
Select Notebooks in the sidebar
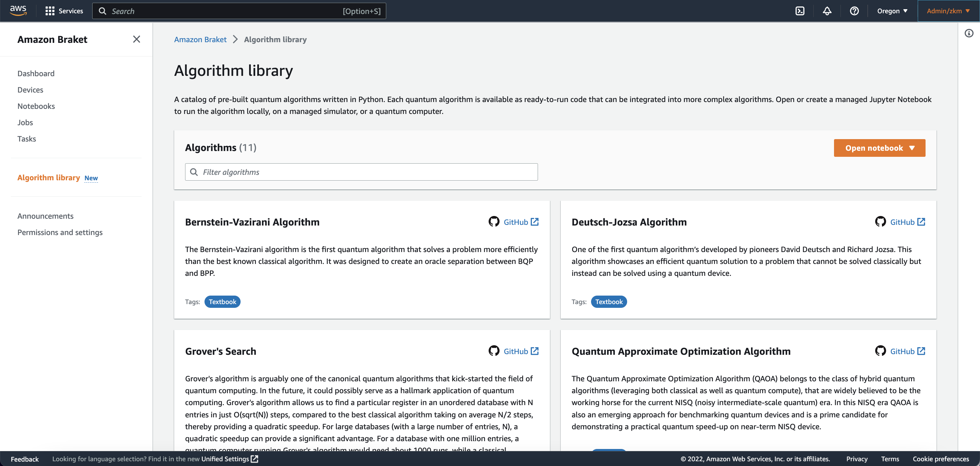tap(36, 106)
